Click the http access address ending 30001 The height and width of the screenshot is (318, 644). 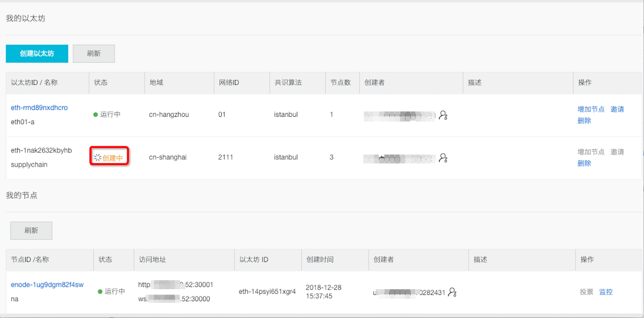click(x=176, y=284)
